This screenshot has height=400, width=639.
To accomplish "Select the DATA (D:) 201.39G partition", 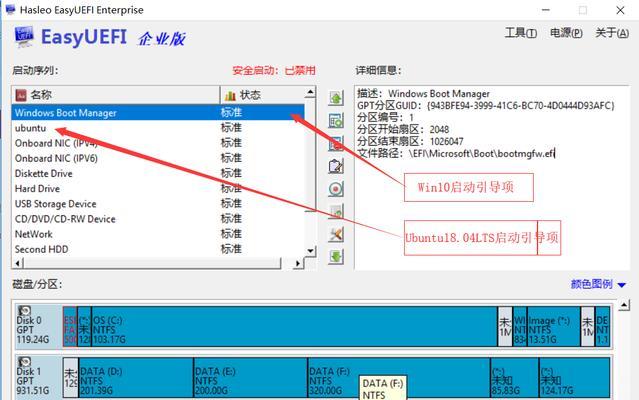I will tap(136, 377).
